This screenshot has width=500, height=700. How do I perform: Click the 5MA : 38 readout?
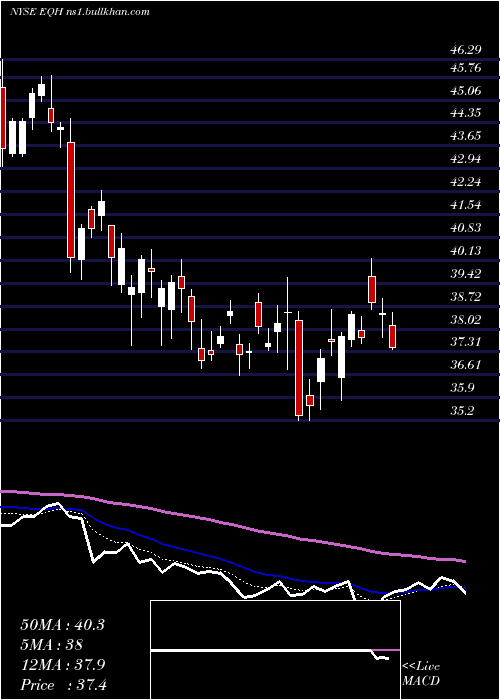coord(51,645)
